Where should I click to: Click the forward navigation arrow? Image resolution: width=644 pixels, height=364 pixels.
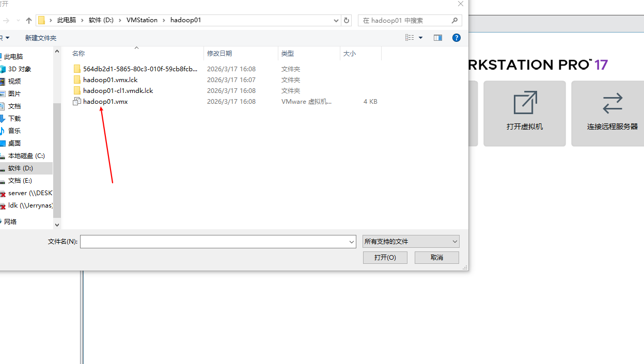[6, 21]
